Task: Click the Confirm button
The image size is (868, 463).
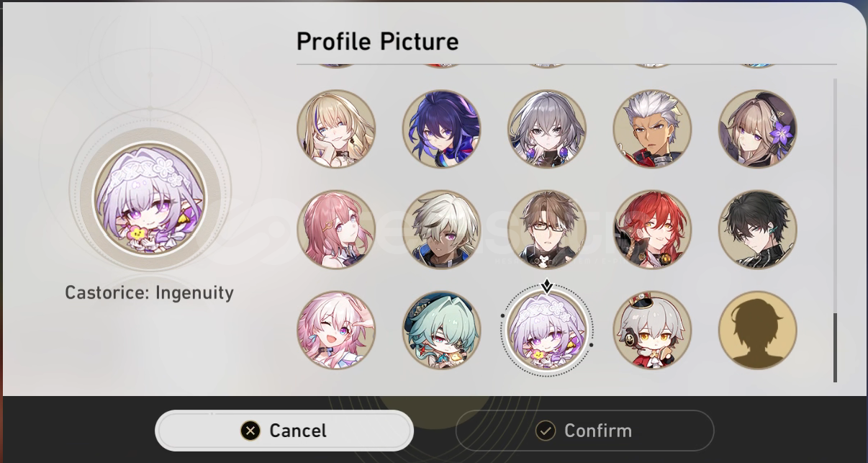Action: tap(584, 431)
